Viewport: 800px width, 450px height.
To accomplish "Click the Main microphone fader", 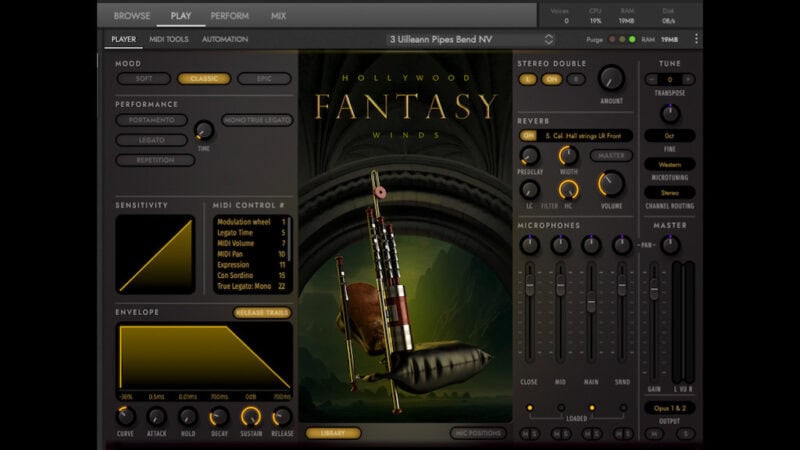I will tap(591, 303).
